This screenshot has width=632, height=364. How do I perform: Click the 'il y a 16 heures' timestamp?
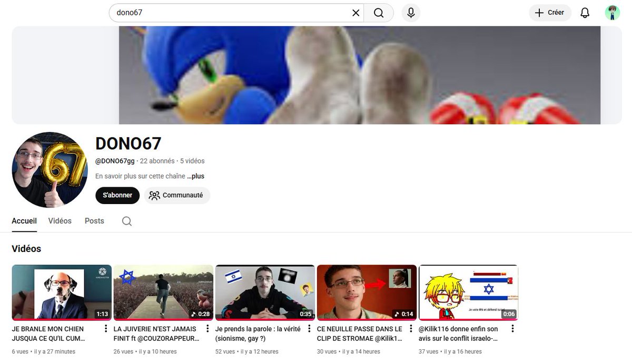(x=463, y=351)
